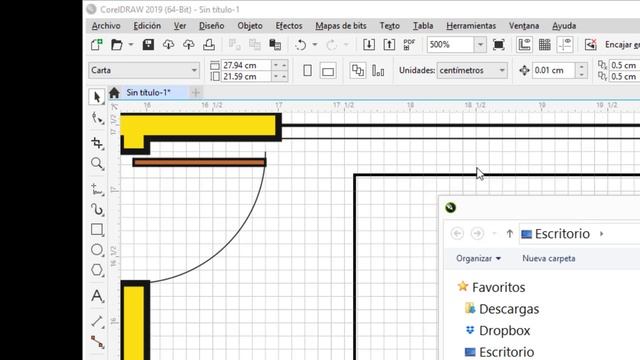Click the page height field
The width and height of the screenshot is (640, 360).
(x=246, y=76)
